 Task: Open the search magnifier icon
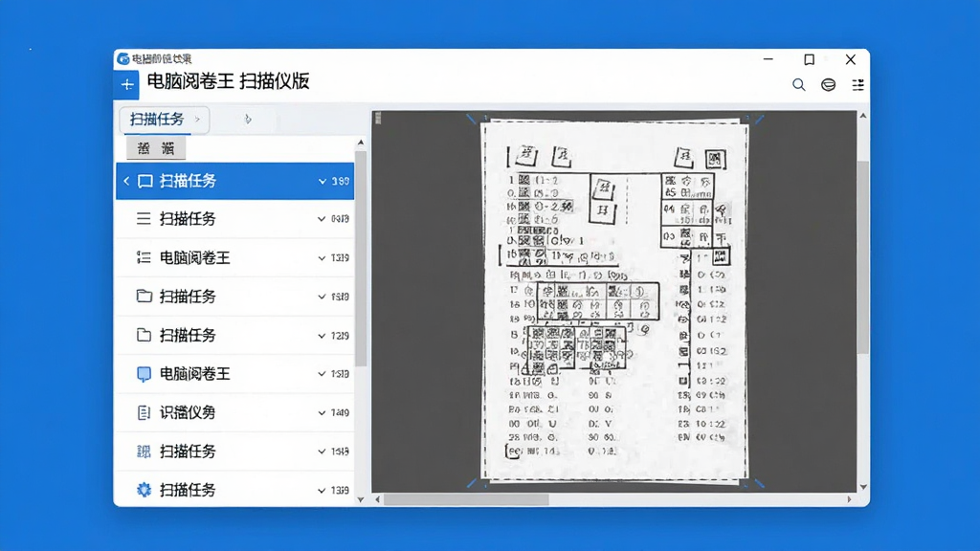coord(799,85)
